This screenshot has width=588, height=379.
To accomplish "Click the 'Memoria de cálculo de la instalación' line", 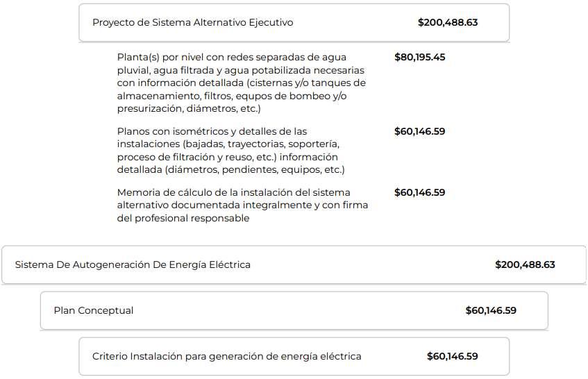I will point(234,193).
